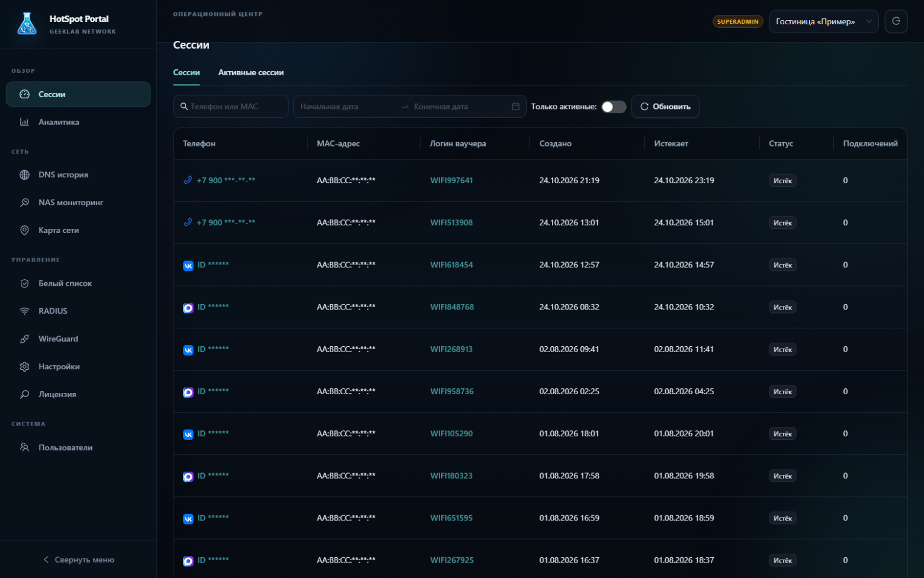The image size is (924, 578).
Task: Toggle the Только активные switch
Action: coord(614,107)
